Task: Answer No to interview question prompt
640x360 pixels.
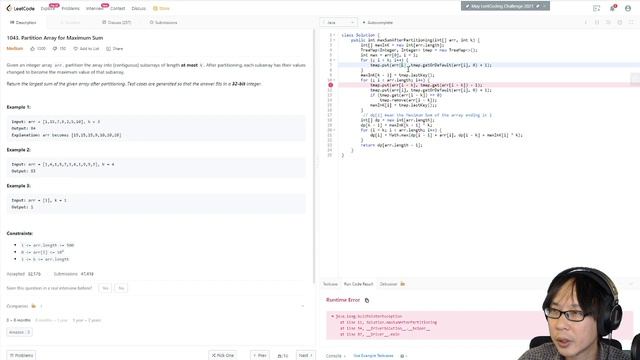Action: click(121, 288)
